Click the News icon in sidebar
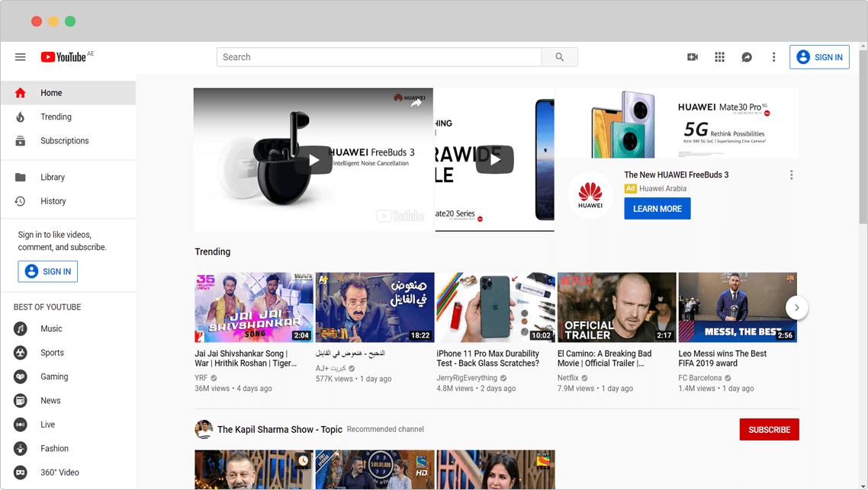The height and width of the screenshot is (490, 868). [21, 400]
